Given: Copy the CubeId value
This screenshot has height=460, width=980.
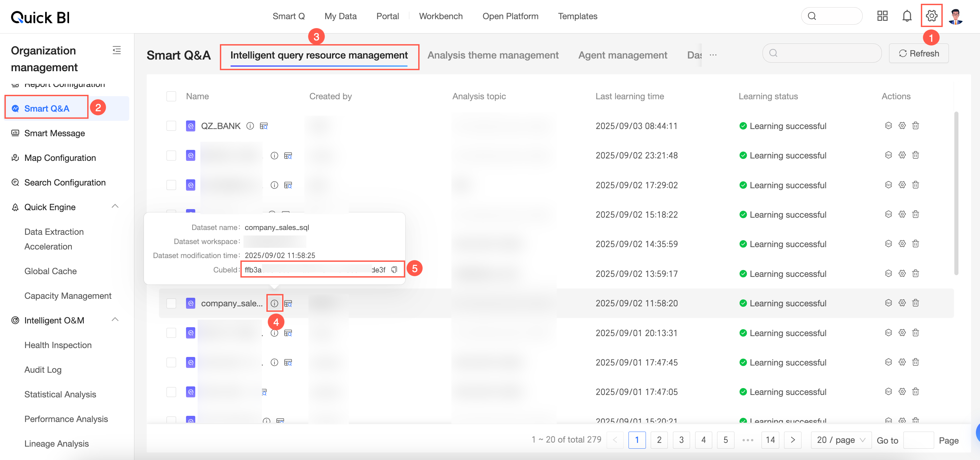Looking at the screenshot, I should tap(394, 270).
